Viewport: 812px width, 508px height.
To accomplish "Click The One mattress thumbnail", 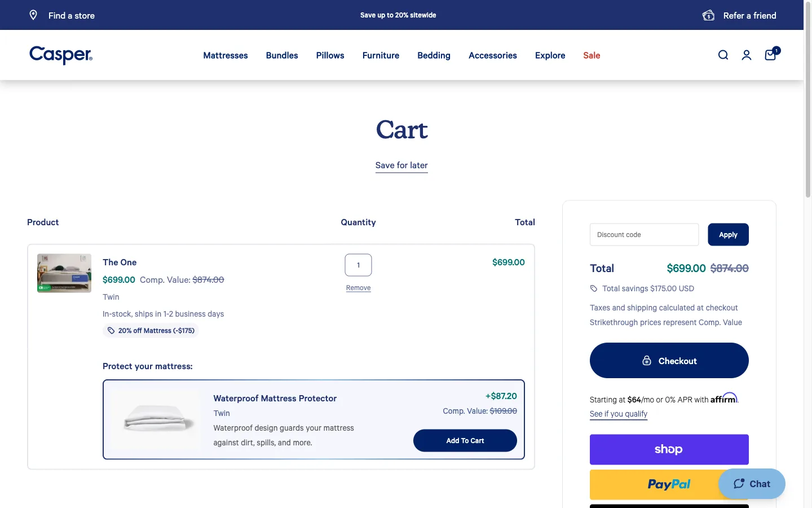I will [64, 273].
